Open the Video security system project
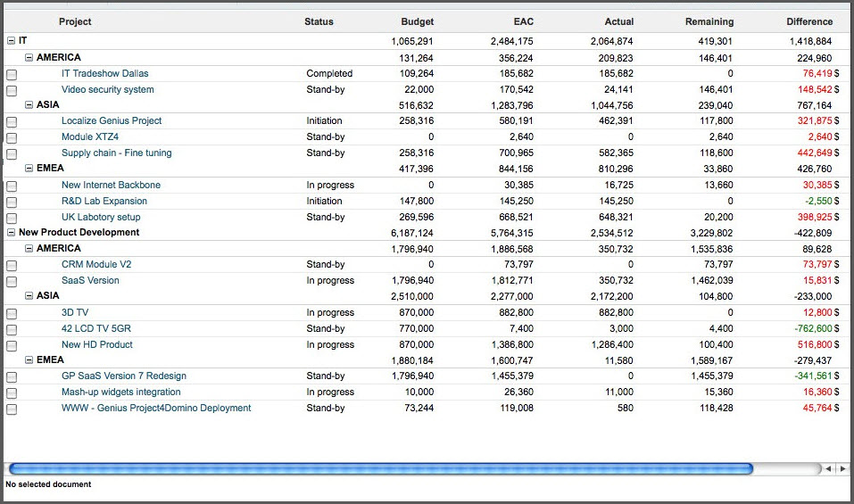 pyautogui.click(x=107, y=89)
